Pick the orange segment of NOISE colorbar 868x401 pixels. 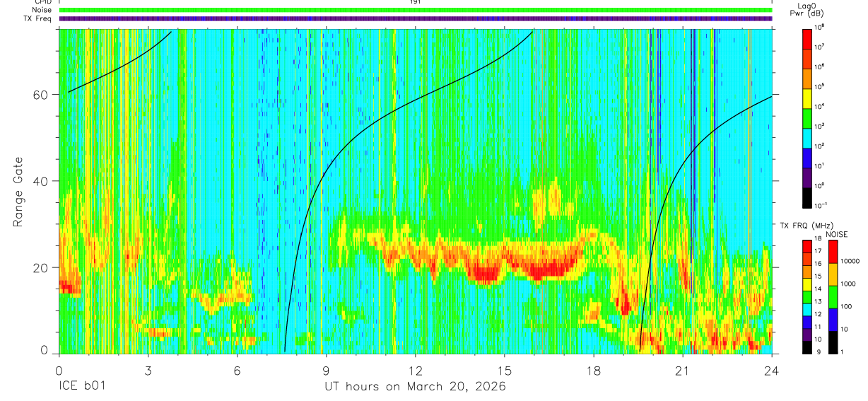(832, 273)
